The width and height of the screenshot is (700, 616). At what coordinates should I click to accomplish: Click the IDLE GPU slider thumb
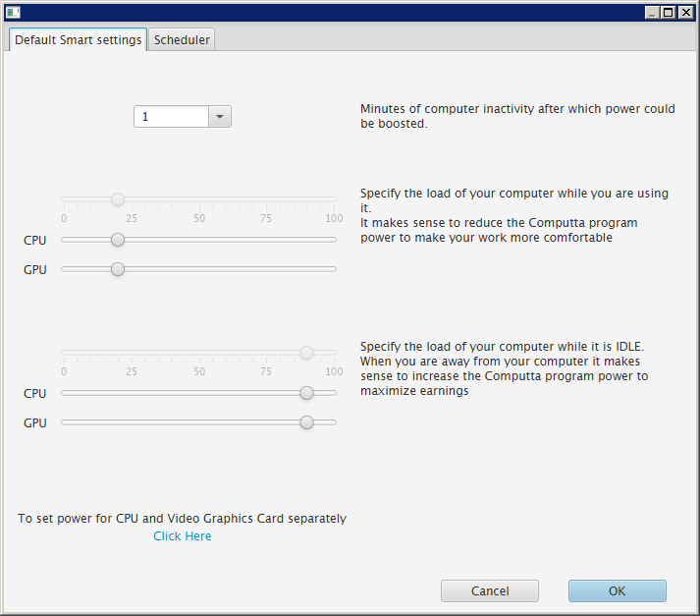pyautogui.click(x=306, y=422)
